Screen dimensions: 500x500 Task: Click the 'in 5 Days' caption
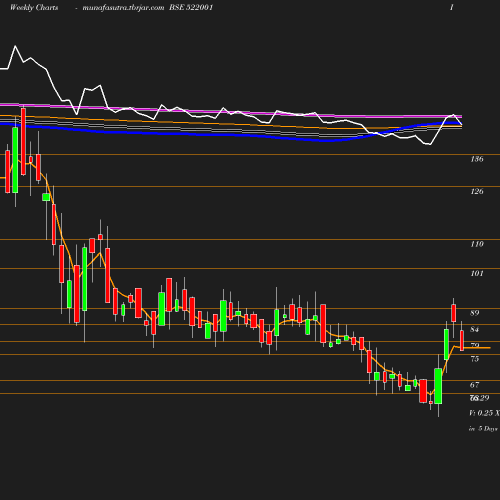coord(483,429)
